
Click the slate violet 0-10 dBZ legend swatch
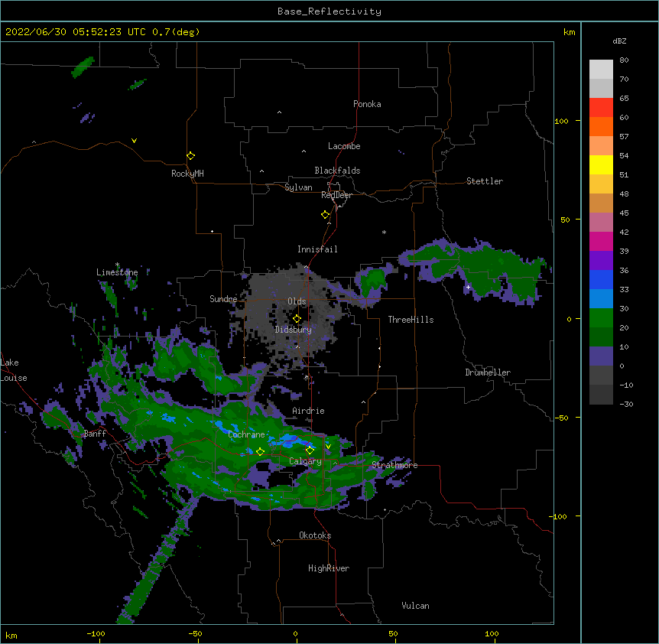coord(601,356)
